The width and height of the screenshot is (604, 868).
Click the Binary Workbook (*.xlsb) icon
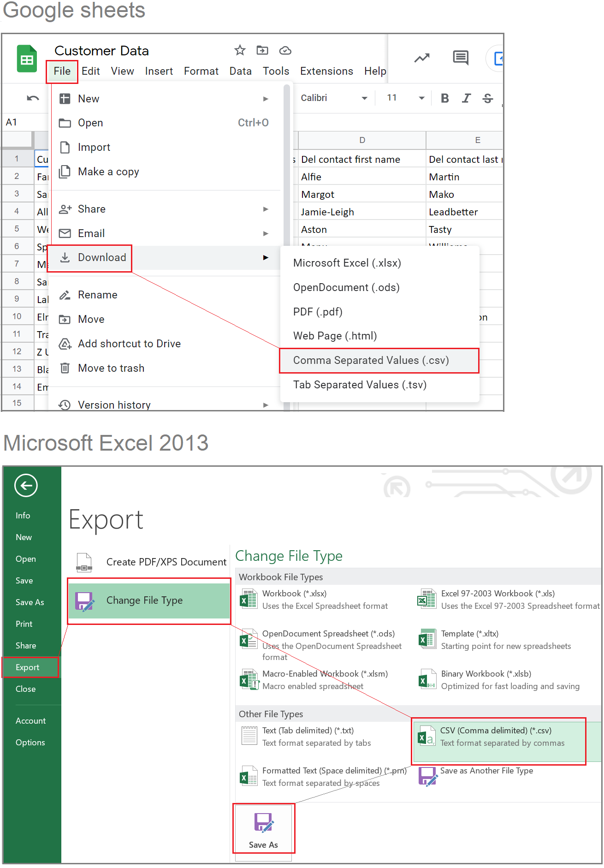tap(427, 679)
